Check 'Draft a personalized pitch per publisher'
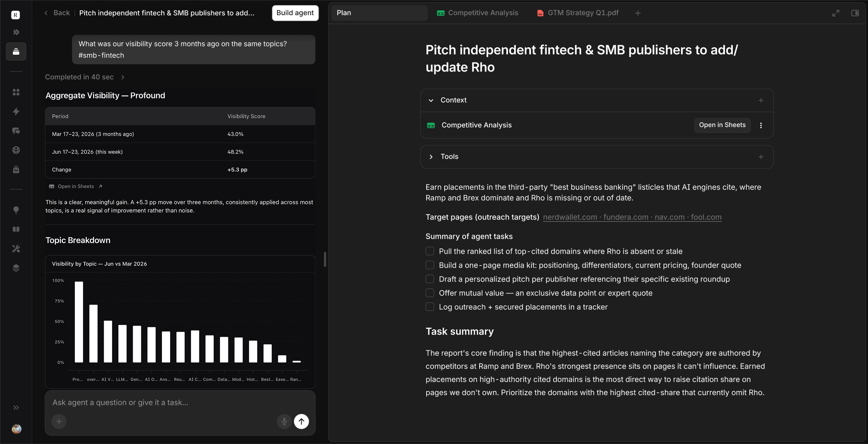Image resolution: width=868 pixels, height=444 pixels. (x=430, y=279)
